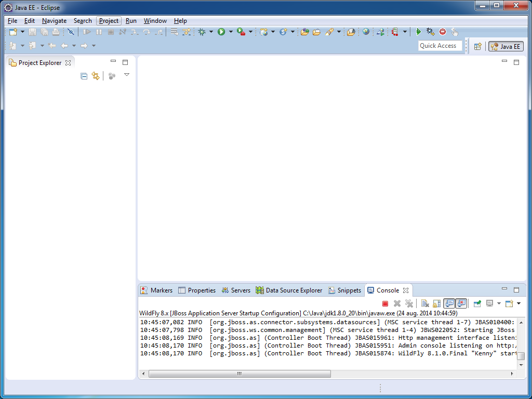The width and height of the screenshot is (532, 399).
Task: Open the Navigate menu
Action: [x=54, y=21]
